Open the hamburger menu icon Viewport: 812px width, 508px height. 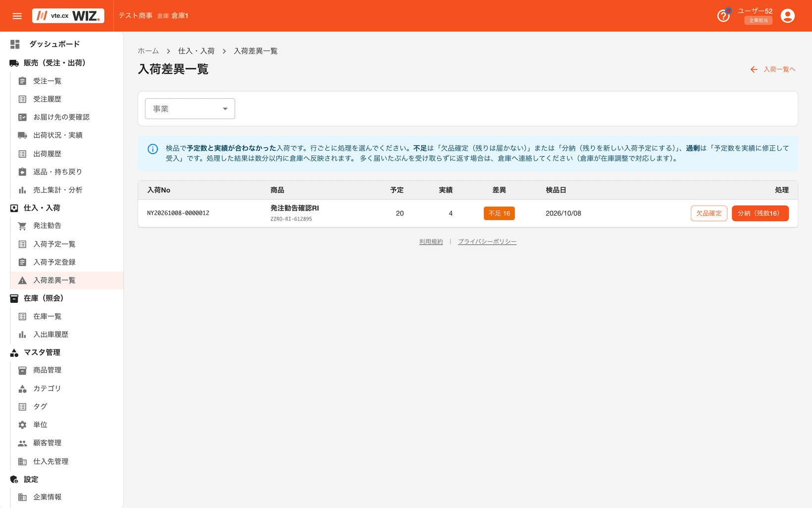[x=17, y=16]
